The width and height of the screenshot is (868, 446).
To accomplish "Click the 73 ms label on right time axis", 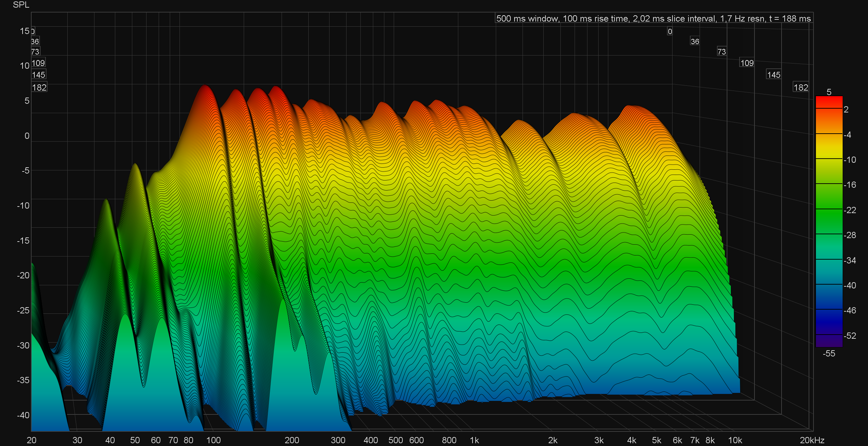I will click(721, 52).
